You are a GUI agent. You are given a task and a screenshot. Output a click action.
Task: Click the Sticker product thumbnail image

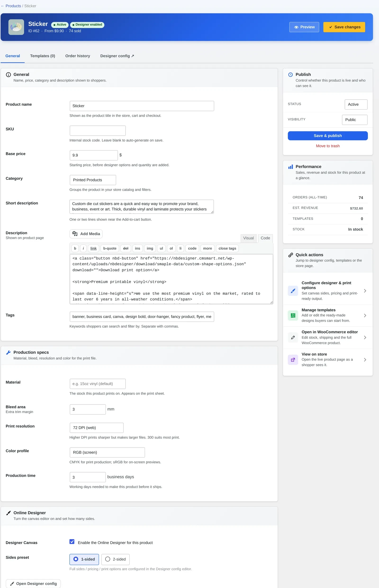coord(16,27)
